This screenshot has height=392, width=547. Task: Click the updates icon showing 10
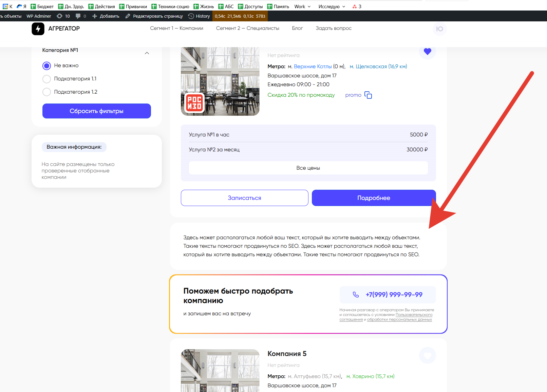pyautogui.click(x=60, y=16)
